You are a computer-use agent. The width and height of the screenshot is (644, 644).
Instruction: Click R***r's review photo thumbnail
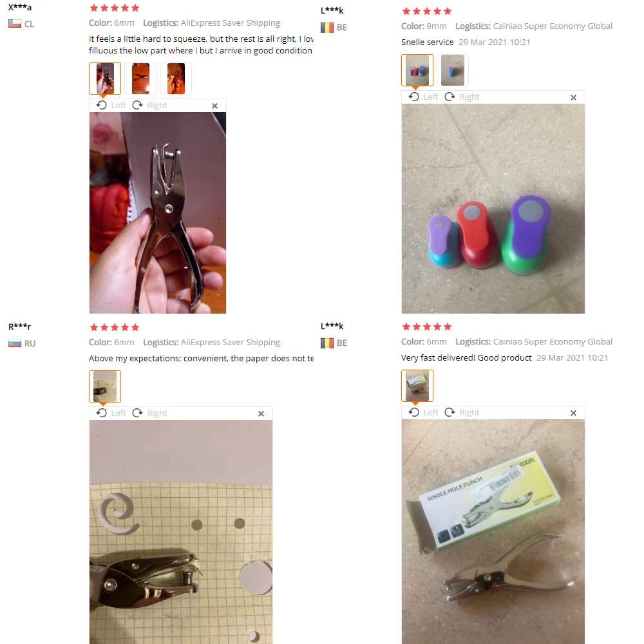click(x=105, y=386)
